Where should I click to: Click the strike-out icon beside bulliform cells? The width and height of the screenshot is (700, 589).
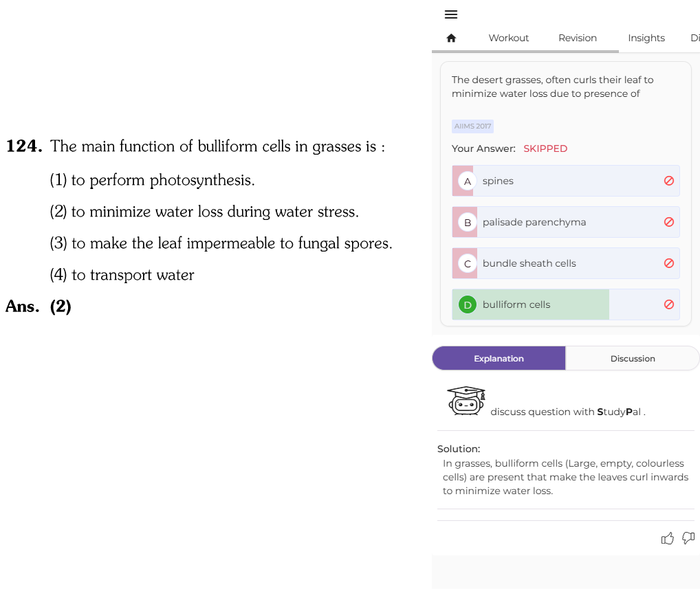click(669, 304)
